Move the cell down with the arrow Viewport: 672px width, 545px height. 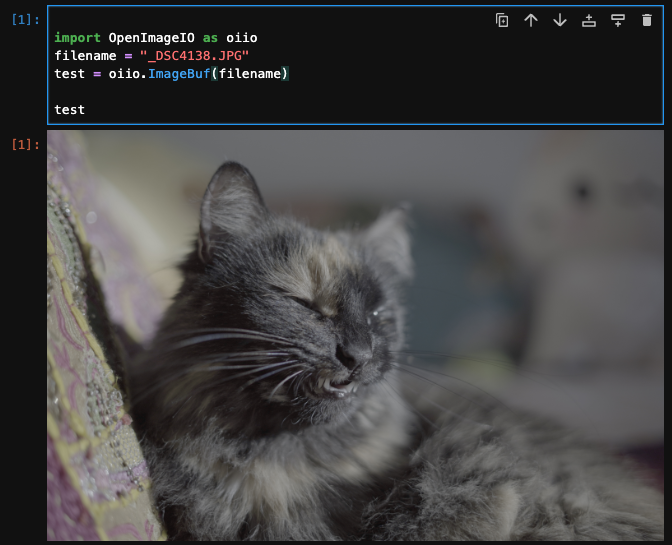[560, 20]
